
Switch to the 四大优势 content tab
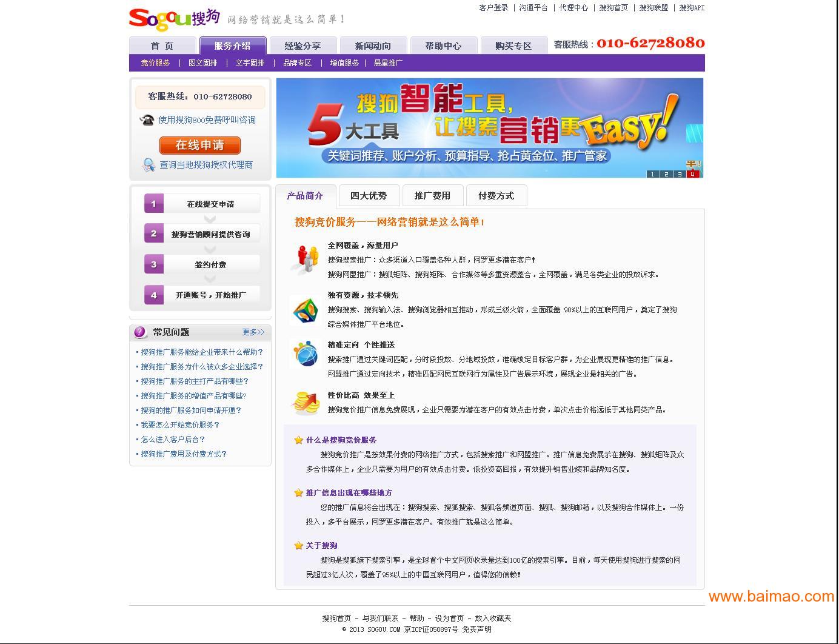369,196
